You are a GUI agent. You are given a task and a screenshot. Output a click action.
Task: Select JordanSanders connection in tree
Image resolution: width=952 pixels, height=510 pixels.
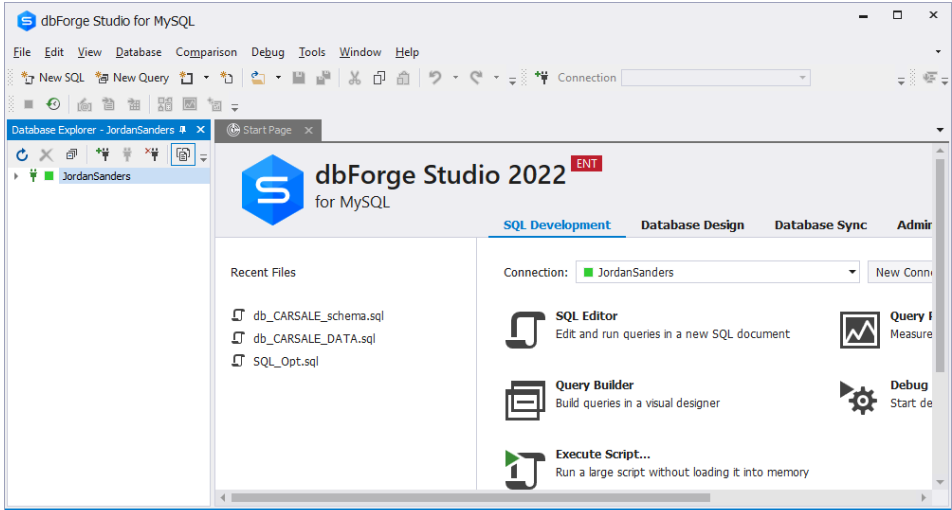[x=95, y=176]
